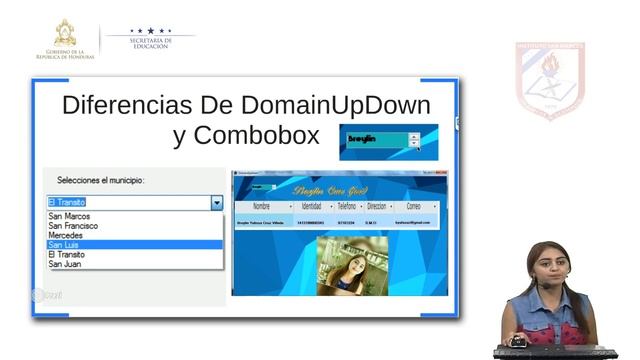
Task: Open the 'Telefono' column header dropdown arrow
Action: pyautogui.click(x=361, y=207)
